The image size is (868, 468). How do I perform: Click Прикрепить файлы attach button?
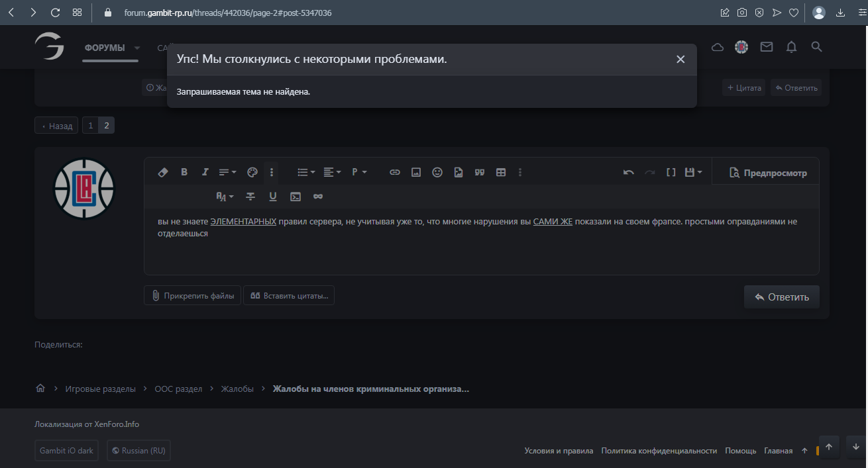tap(192, 296)
